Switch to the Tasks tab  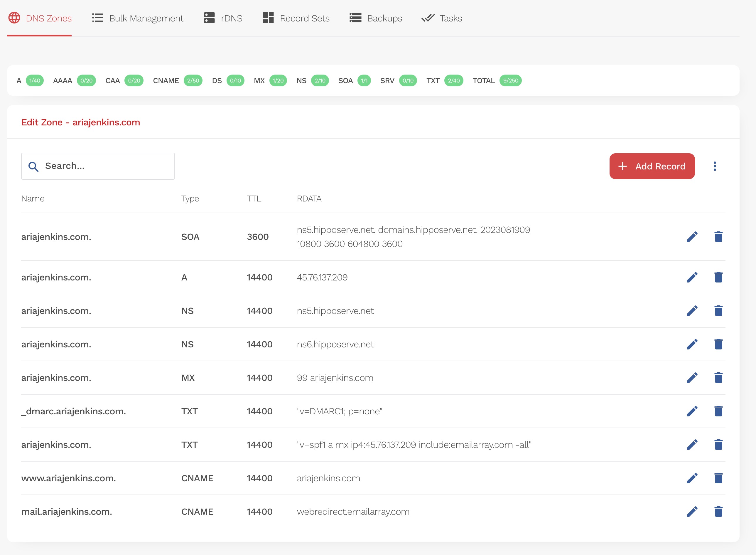tap(442, 18)
